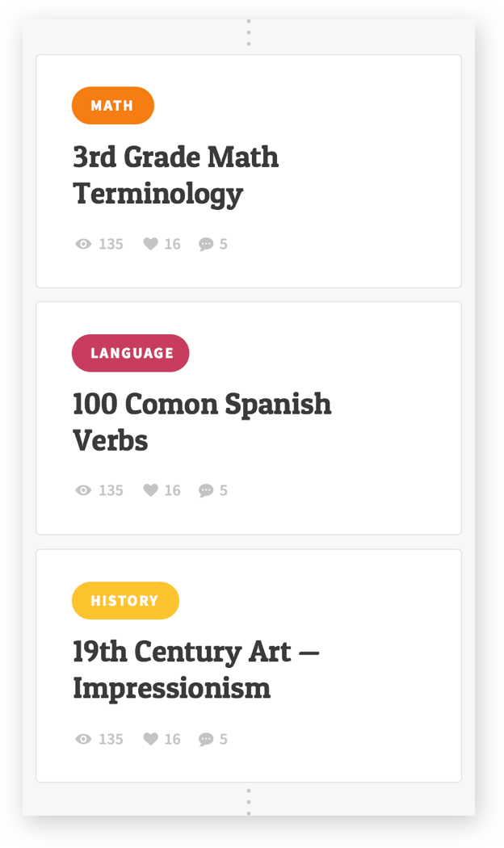This screenshot has height=848, width=504.
Task: Click the view count 135 on Spanish Verbs card
Action: (x=111, y=490)
